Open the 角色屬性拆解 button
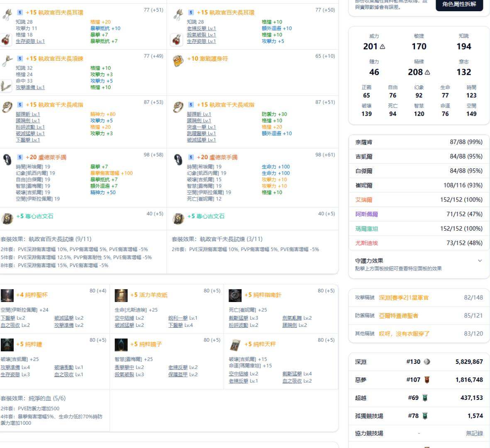This screenshot has height=448, width=490. coord(459,5)
